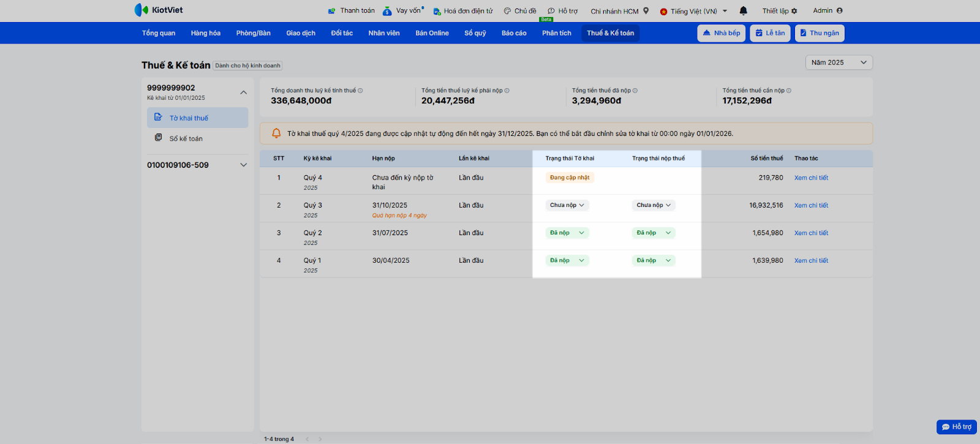The width and height of the screenshot is (980, 444).
Task: Click the tax amount 16,932,516
Action: [766, 205]
